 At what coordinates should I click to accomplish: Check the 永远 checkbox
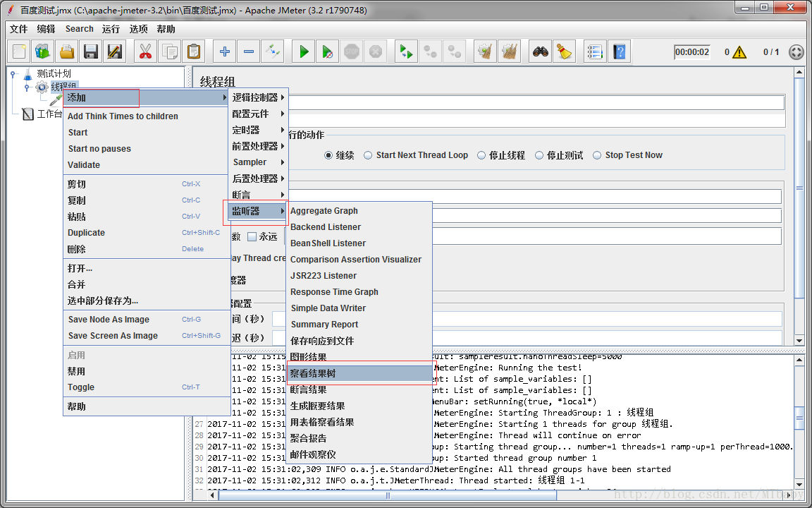252,236
